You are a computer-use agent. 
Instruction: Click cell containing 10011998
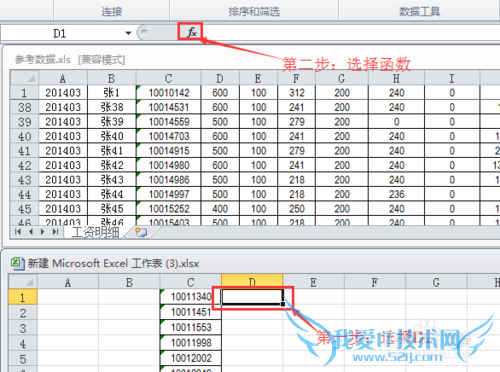coord(191,343)
